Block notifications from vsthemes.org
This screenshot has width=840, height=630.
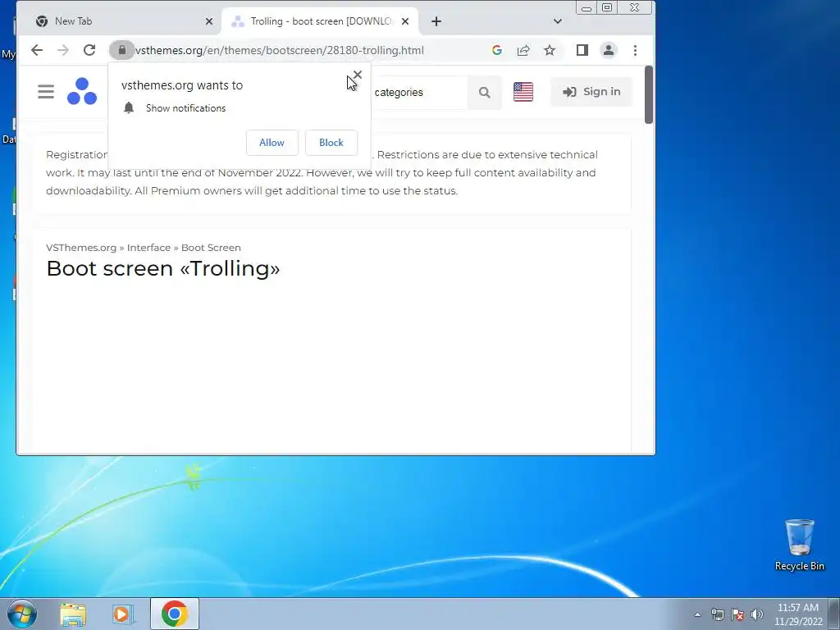(x=331, y=143)
